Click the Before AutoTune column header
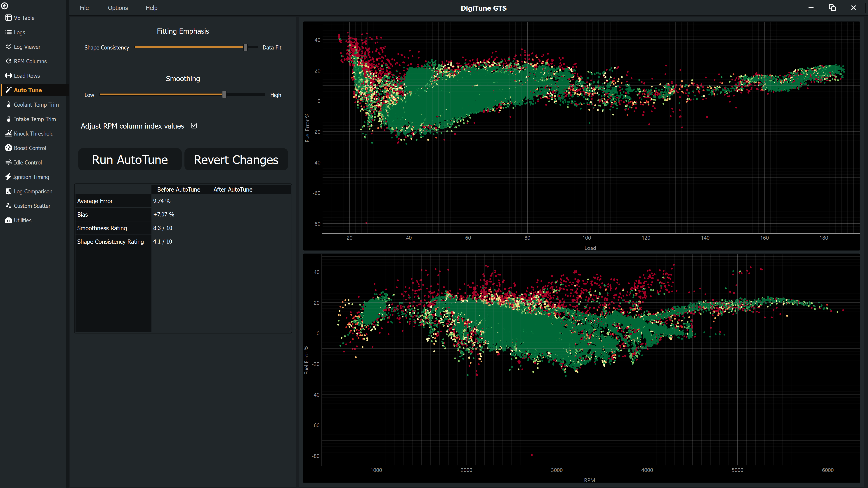This screenshot has width=868, height=488. click(179, 189)
